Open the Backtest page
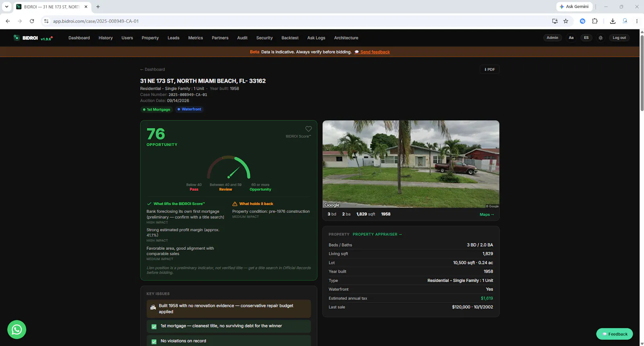 click(x=290, y=38)
